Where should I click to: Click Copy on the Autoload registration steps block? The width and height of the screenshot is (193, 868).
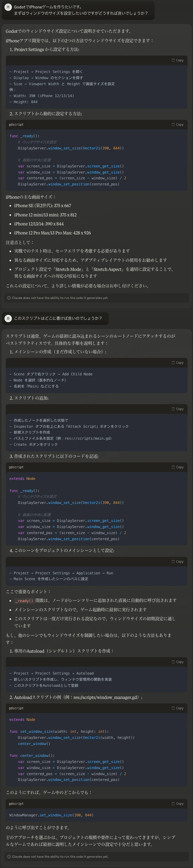(x=178, y=661)
